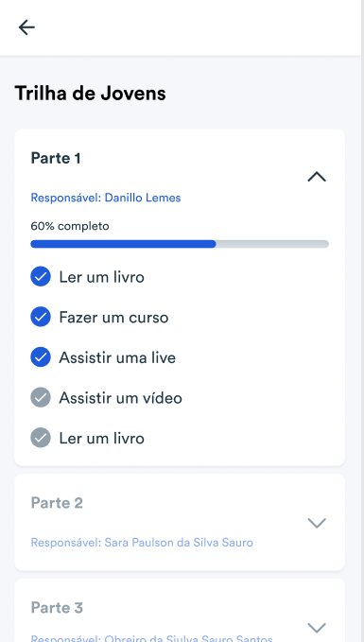The image size is (364, 642).
Task: Check the last gray 'Ler um livro' checkmark
Action: (x=41, y=438)
